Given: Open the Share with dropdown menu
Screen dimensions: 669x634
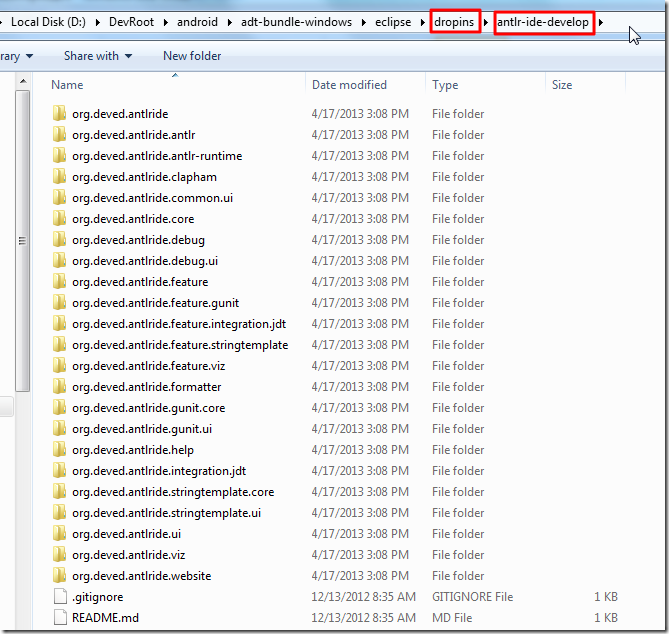Looking at the screenshot, I should point(98,56).
